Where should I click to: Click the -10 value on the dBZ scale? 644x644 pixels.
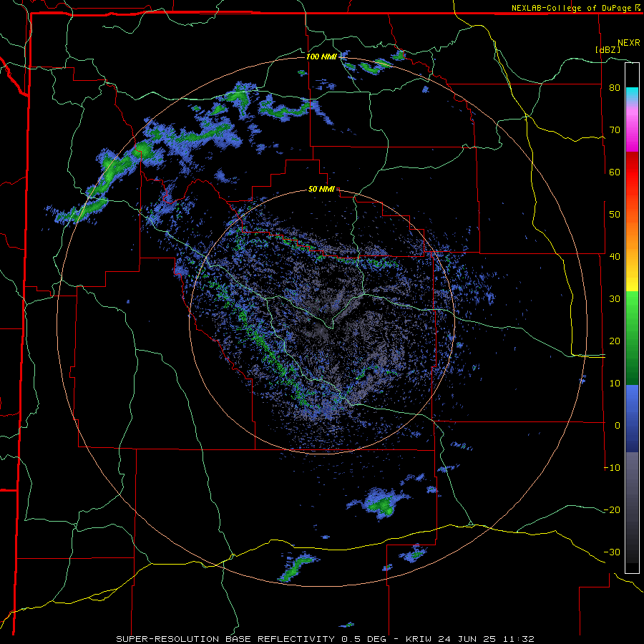tap(612, 468)
